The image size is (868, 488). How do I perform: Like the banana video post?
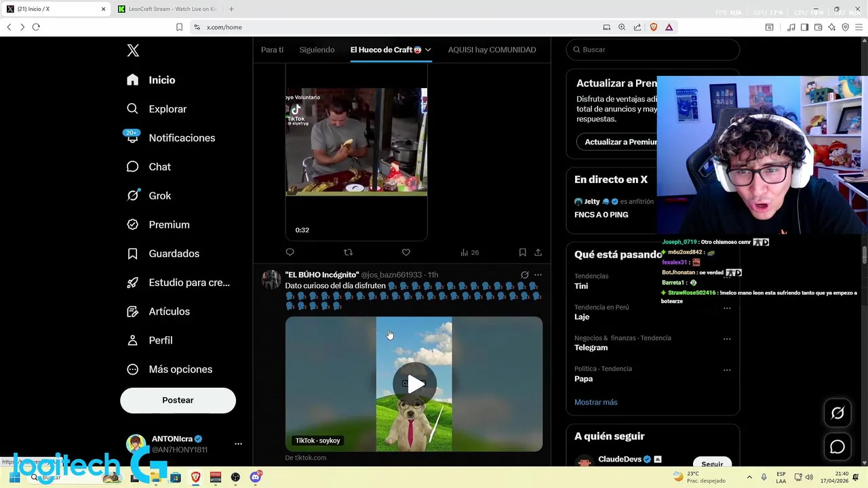pyautogui.click(x=406, y=252)
